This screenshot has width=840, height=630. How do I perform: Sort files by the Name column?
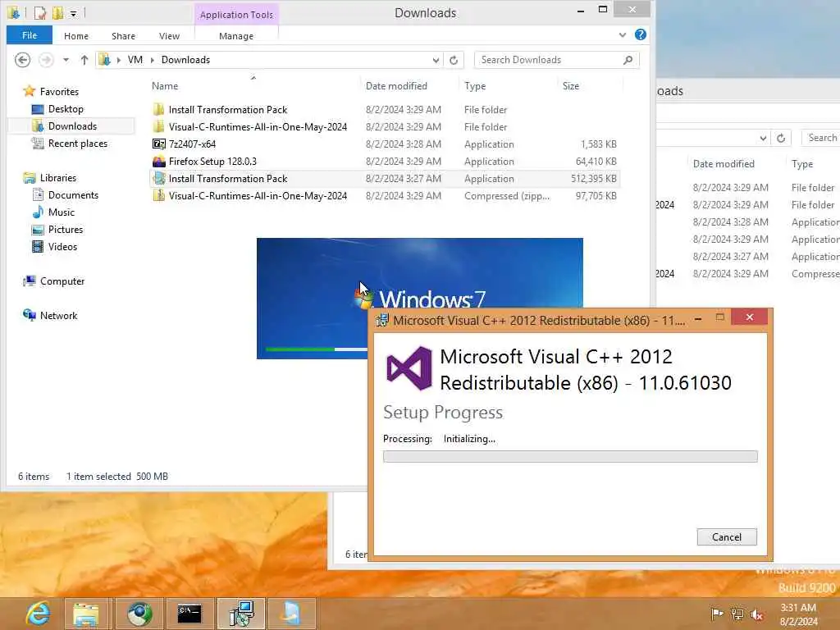pos(164,85)
